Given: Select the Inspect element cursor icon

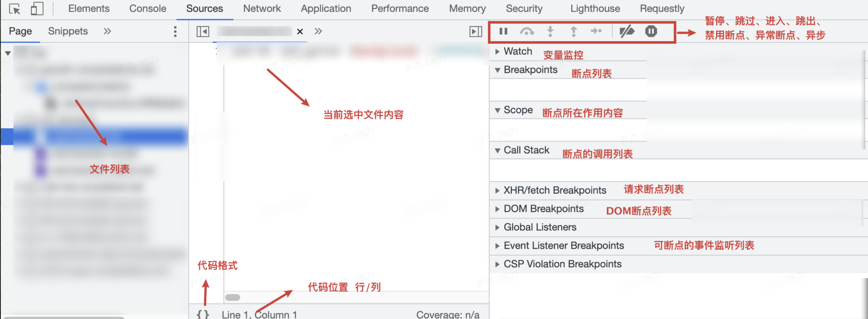Looking at the screenshot, I should (x=14, y=9).
